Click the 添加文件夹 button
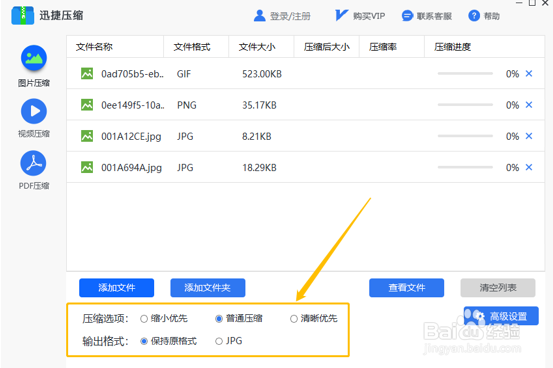 tap(208, 288)
